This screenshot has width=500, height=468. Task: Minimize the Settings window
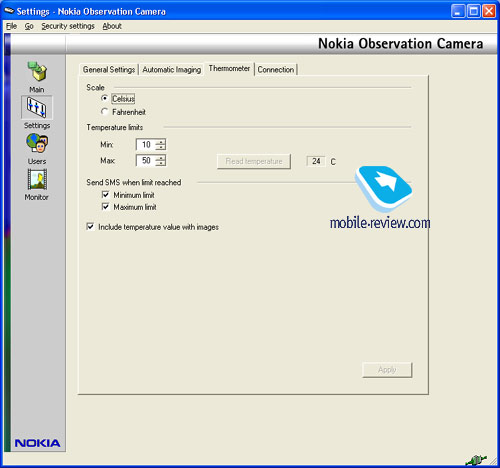pos(458,11)
